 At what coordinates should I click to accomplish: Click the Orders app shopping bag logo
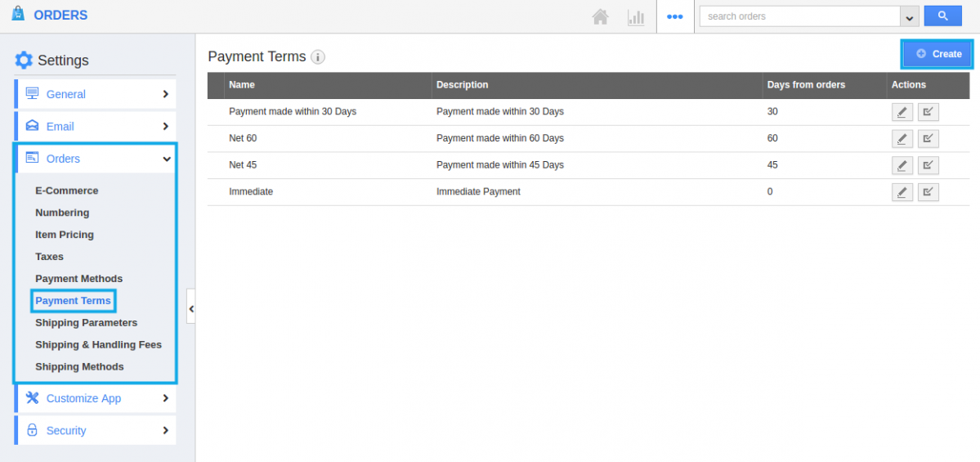click(18, 15)
